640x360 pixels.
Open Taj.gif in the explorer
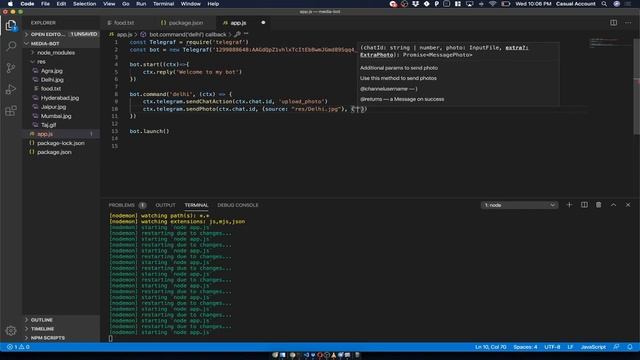(48, 125)
